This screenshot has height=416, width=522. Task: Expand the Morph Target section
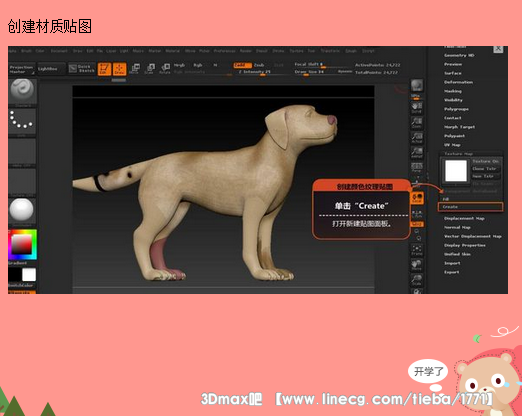coord(459,127)
